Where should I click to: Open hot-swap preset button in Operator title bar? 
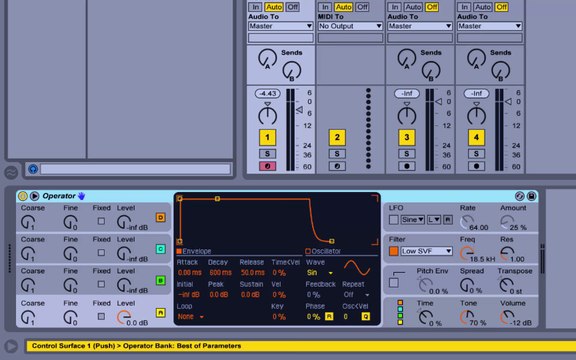519,196
